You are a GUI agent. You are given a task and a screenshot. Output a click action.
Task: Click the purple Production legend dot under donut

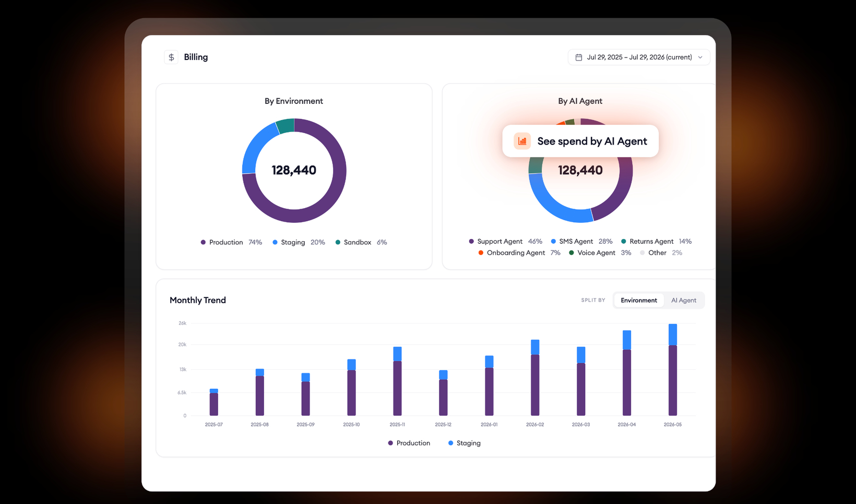(203, 242)
